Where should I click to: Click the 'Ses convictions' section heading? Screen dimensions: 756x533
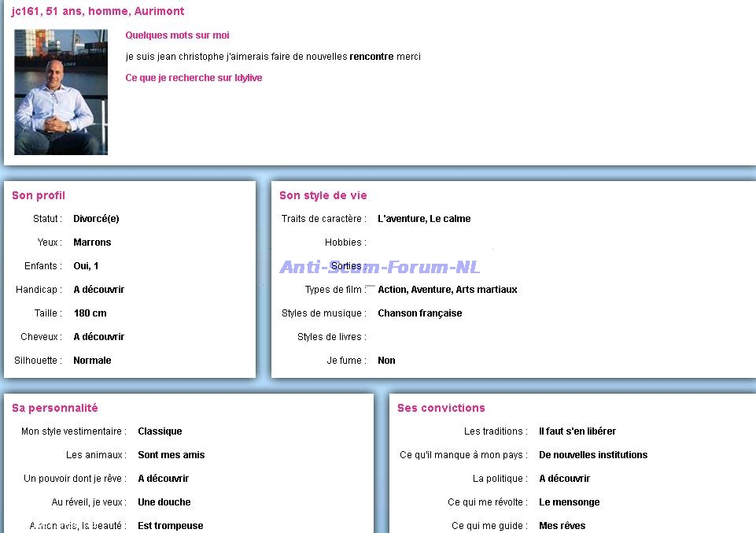(441, 408)
